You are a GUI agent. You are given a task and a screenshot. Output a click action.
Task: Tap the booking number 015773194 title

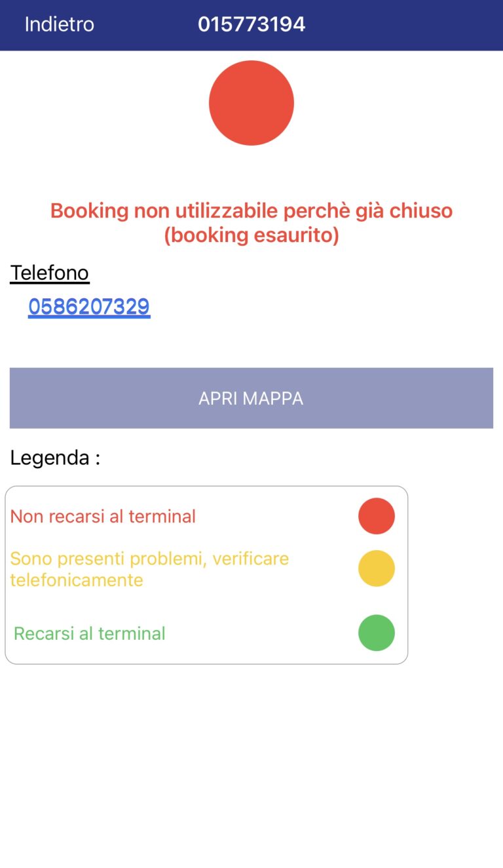(x=251, y=24)
